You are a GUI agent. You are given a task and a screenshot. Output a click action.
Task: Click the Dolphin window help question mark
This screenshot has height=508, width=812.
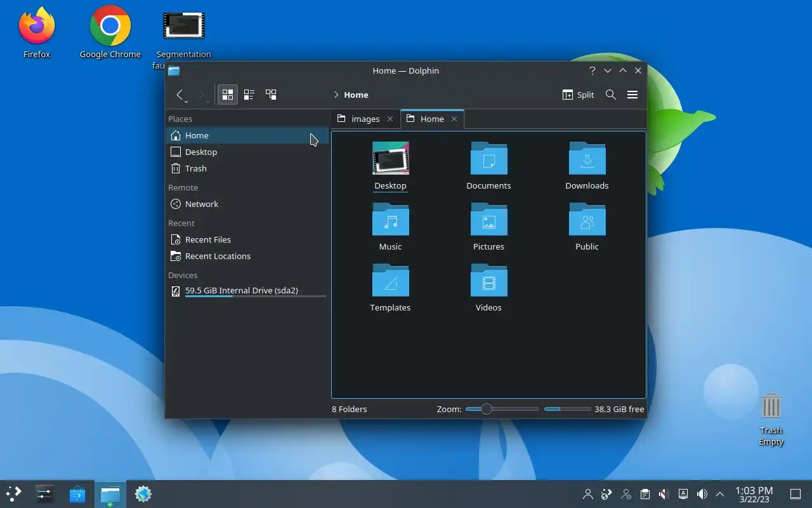593,70
